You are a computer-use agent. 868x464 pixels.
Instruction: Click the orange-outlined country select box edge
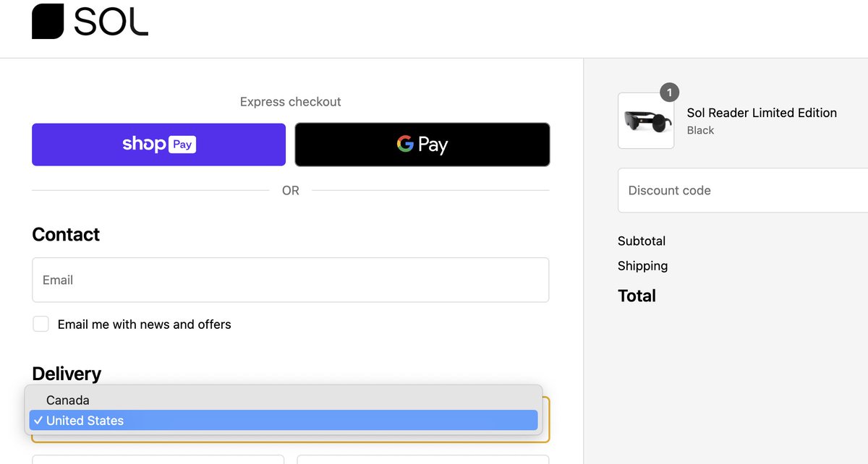[x=546, y=419]
